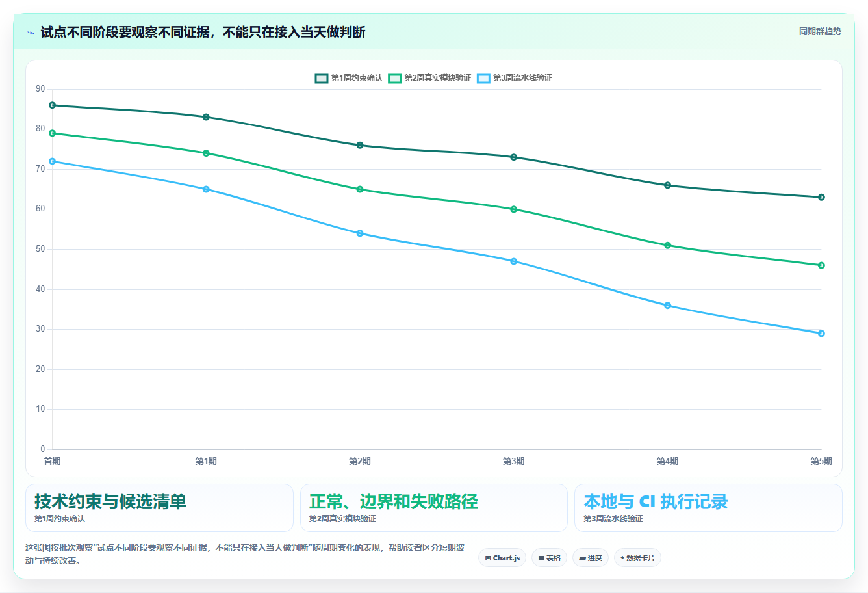868x593 pixels.
Task: Click the x-axis label 第4期
Action: click(x=667, y=461)
